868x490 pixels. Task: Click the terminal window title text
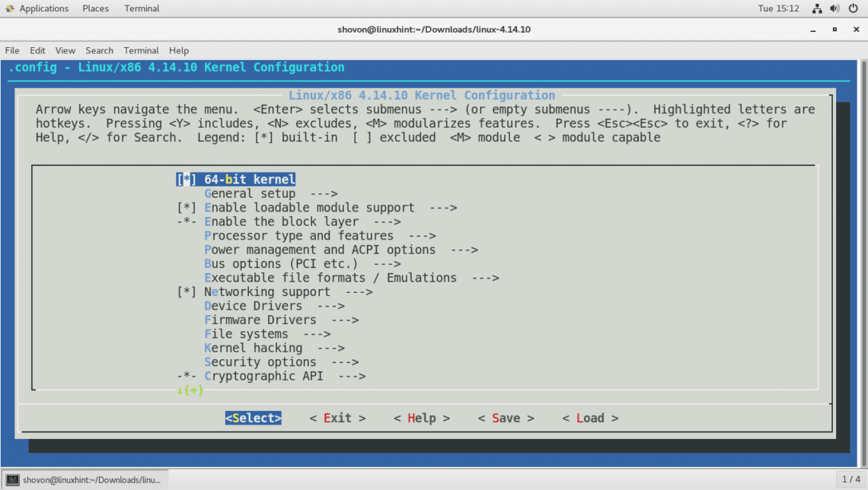434,30
